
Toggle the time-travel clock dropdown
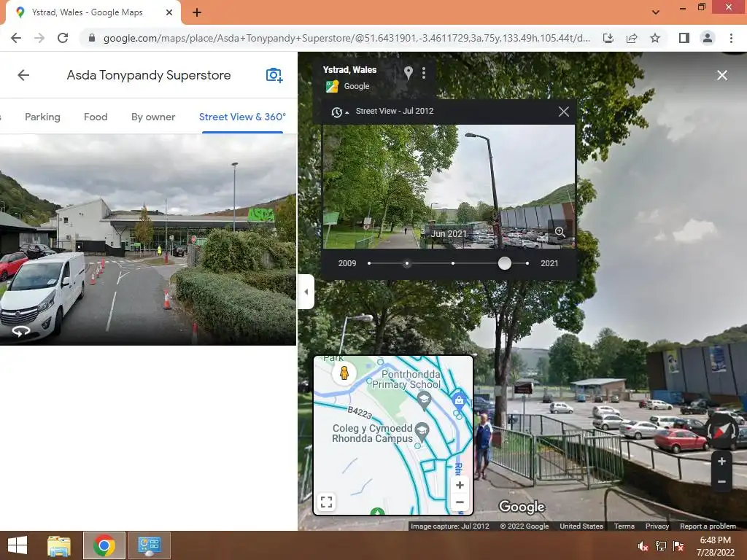tap(340, 112)
